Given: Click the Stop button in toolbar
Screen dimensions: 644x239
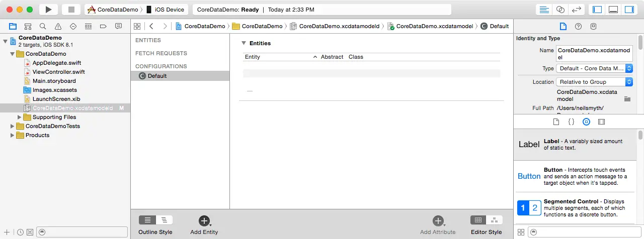Looking at the screenshot, I should (71, 10).
